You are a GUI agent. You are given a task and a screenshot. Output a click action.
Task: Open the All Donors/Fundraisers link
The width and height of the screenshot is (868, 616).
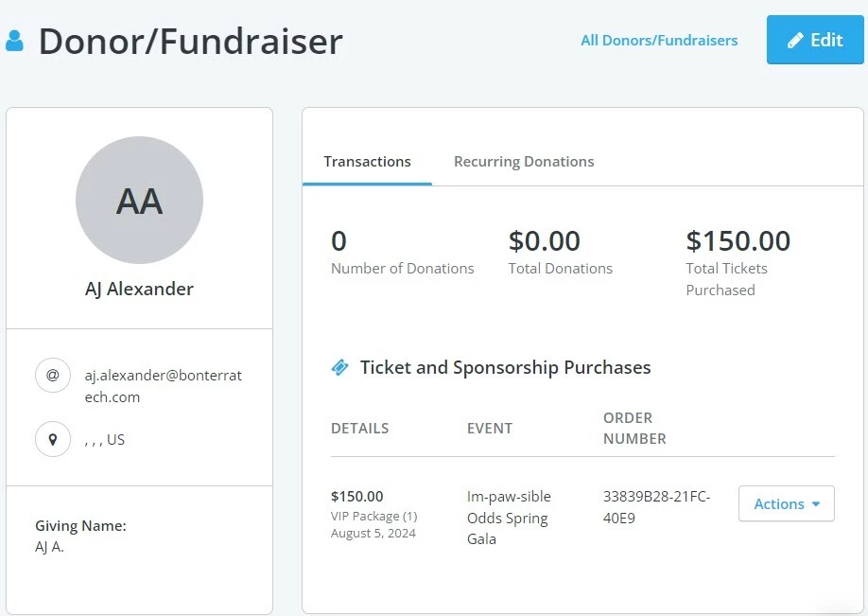[659, 40]
